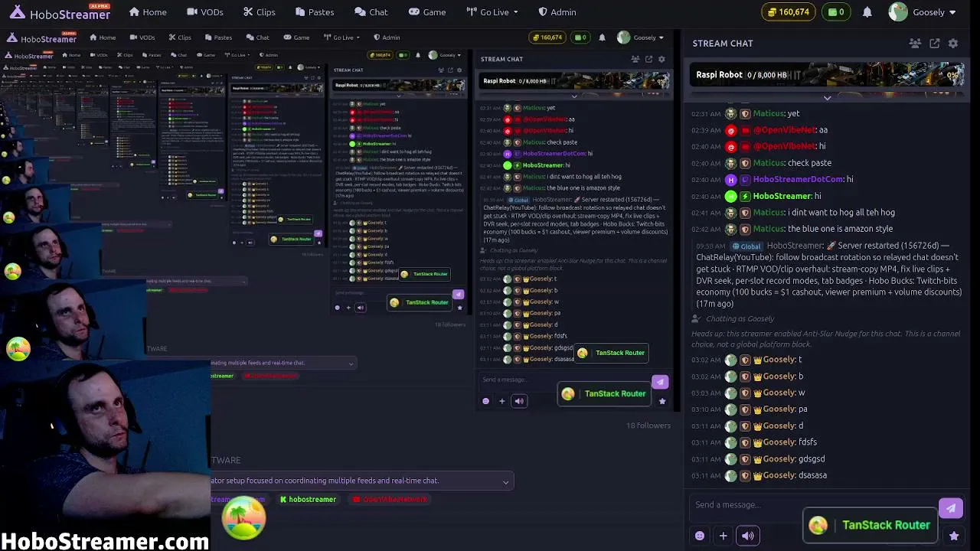980x551 pixels.
Task: Open the Go Live dropdown in the top bar
Action: point(492,12)
